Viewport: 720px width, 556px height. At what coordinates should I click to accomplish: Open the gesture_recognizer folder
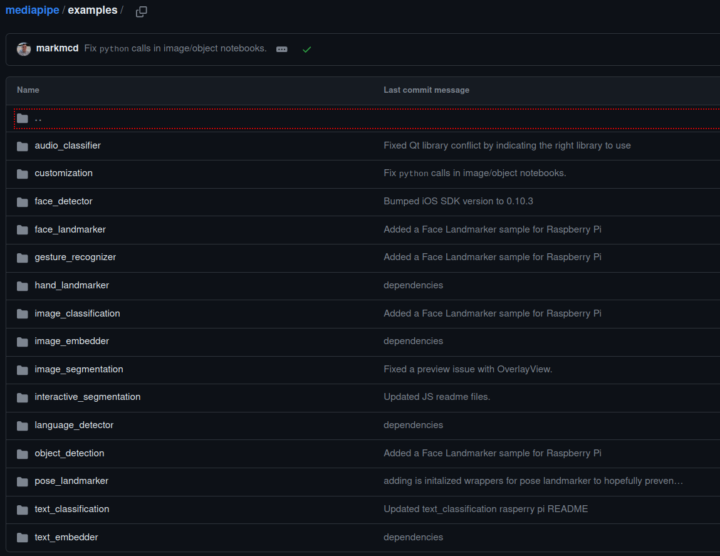pyautogui.click(x=75, y=257)
